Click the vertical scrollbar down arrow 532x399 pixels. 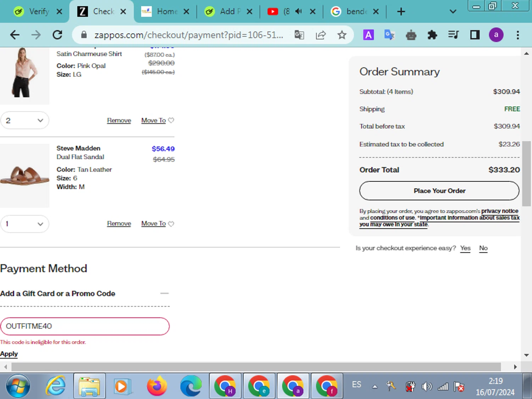pyautogui.click(x=526, y=355)
